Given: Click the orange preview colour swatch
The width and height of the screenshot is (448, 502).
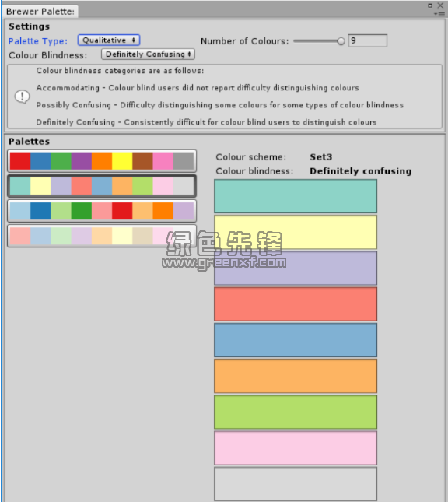Looking at the screenshot, I should (x=296, y=376).
